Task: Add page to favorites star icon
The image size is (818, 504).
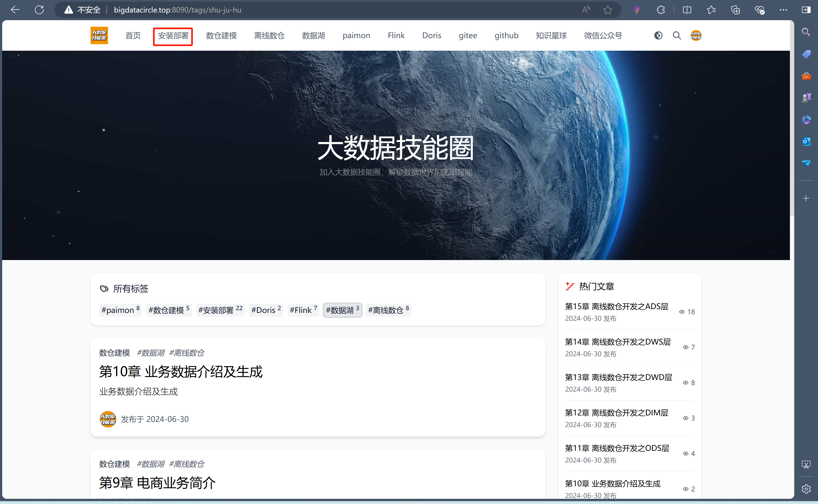Action: tap(608, 10)
